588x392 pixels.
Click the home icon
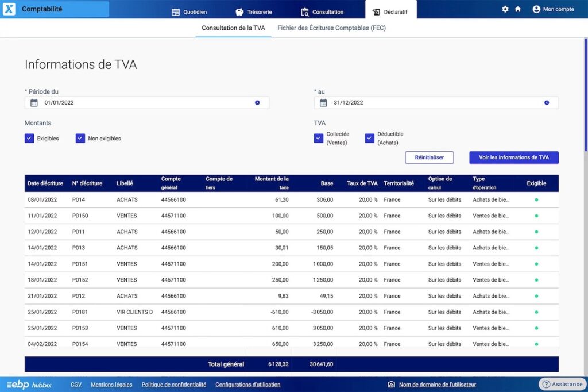tap(517, 9)
